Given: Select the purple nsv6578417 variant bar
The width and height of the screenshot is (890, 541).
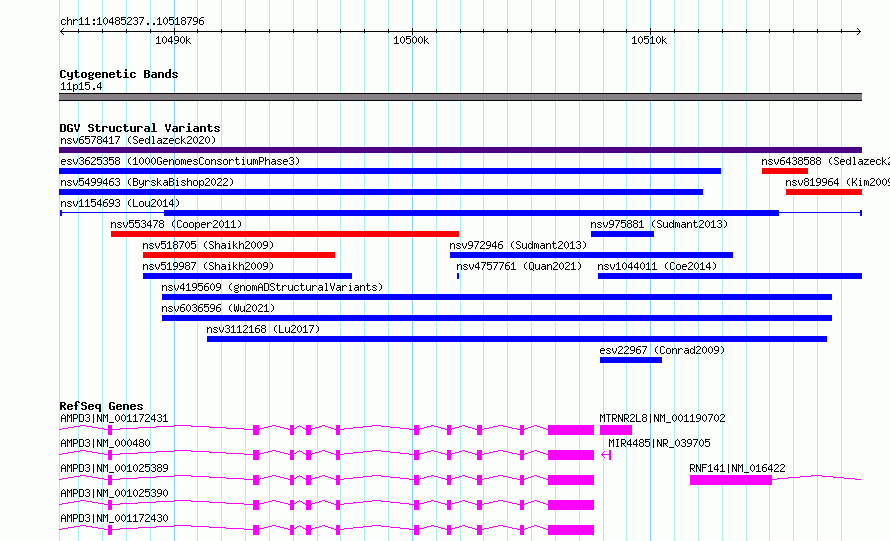Looking at the screenshot, I should [460, 150].
